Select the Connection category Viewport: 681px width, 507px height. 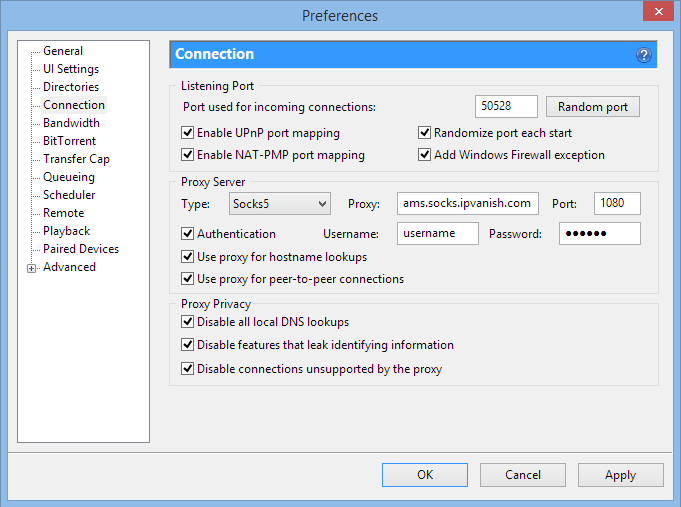[x=74, y=105]
